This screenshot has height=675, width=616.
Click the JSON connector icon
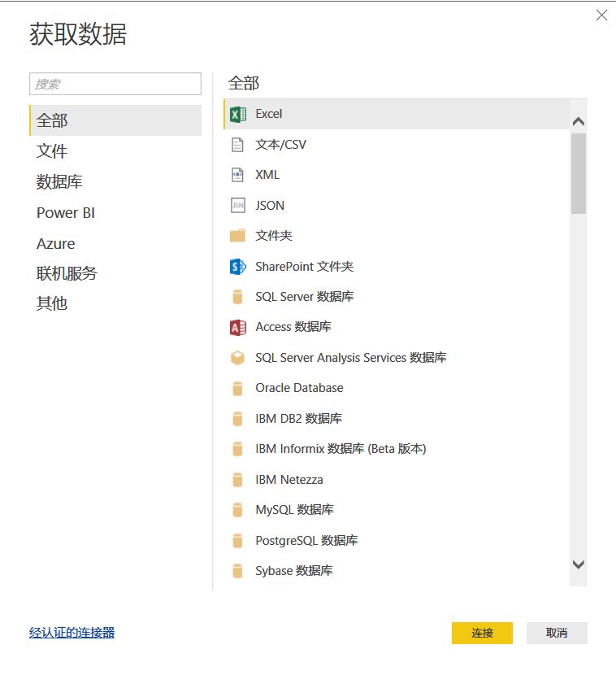point(237,206)
